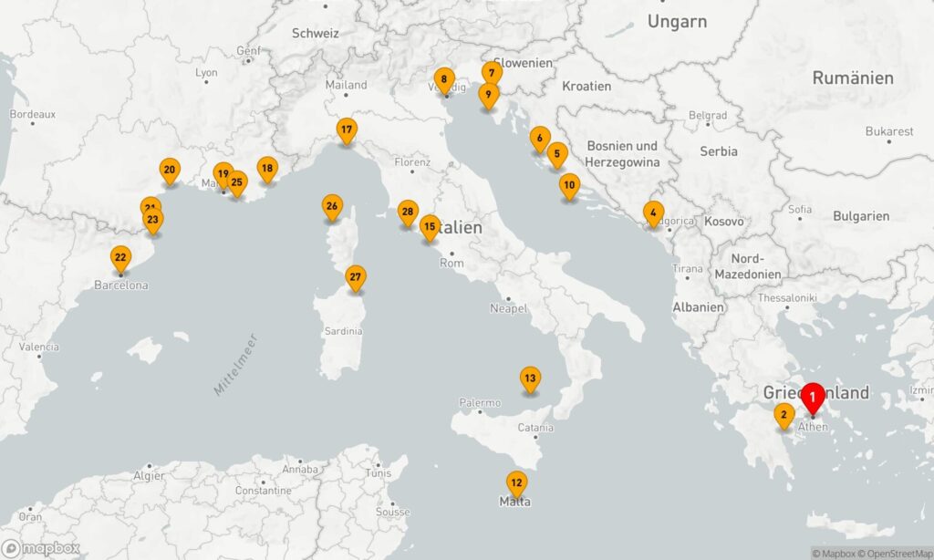This screenshot has height=560, width=934.
Task: Select the red marker number 1 near Athen
Action: [813, 398]
